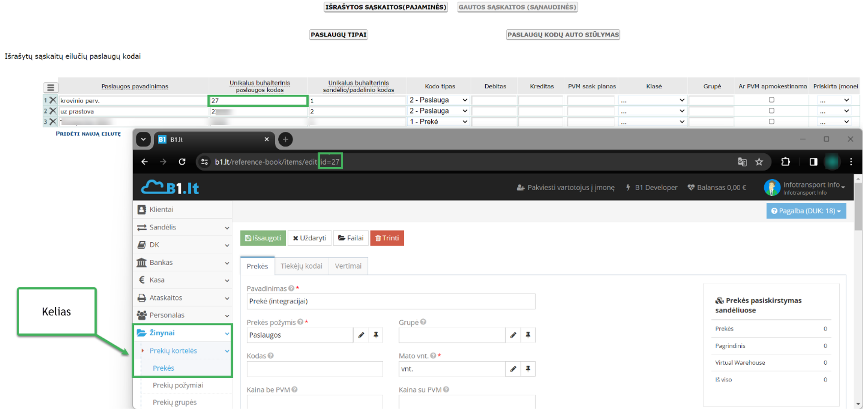Open the browser profile avatar
This screenshot has height=413, width=868.
[x=832, y=163]
